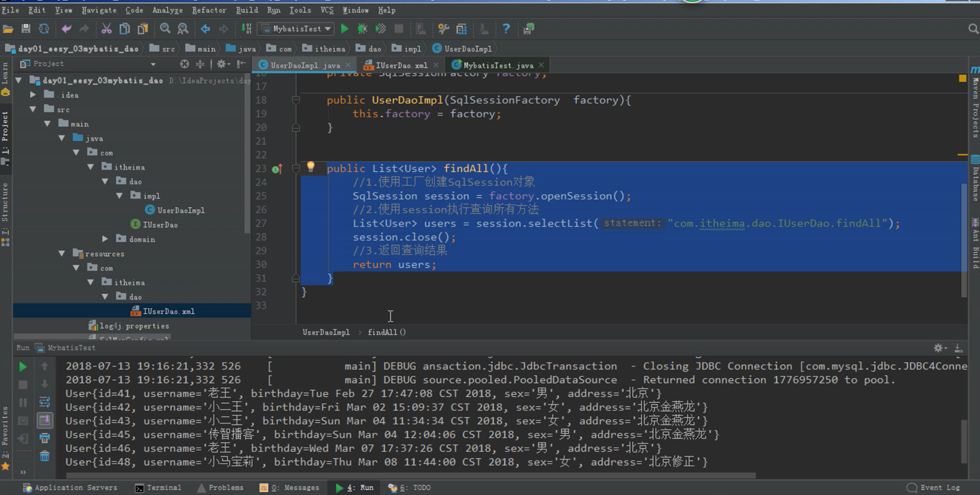Screen dimensions: 980x495
Task: Open the Terminal tool window button
Action: tap(158, 488)
